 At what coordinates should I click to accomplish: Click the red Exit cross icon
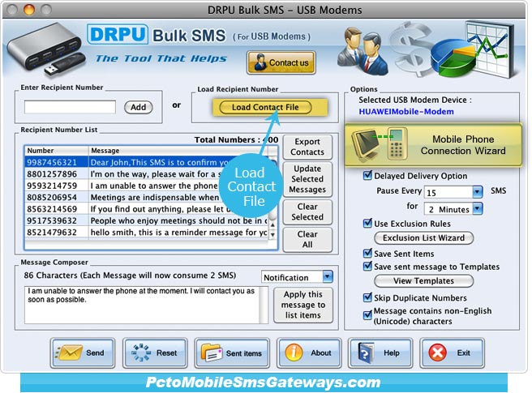pyautogui.click(x=438, y=352)
